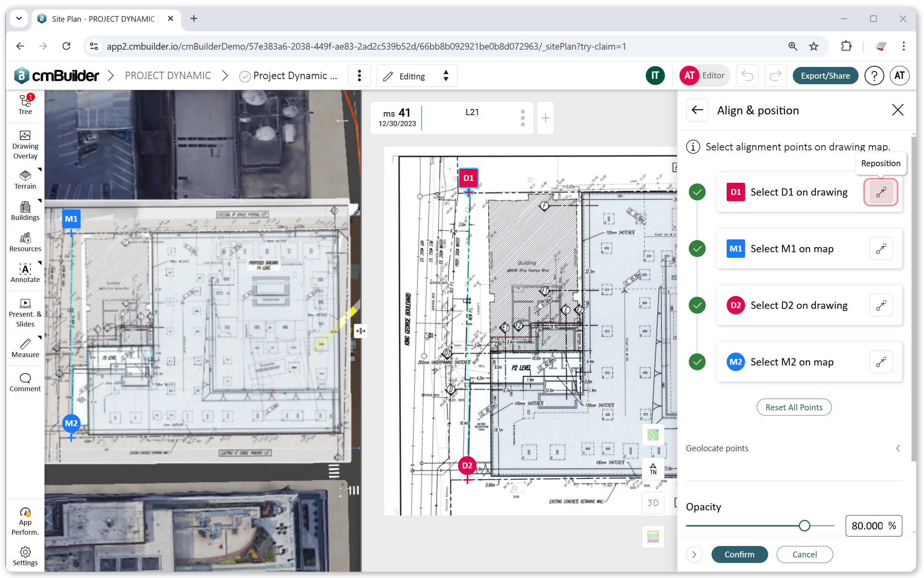This screenshot has height=578, width=924.
Task: Click Reset All Points
Action: coord(794,407)
